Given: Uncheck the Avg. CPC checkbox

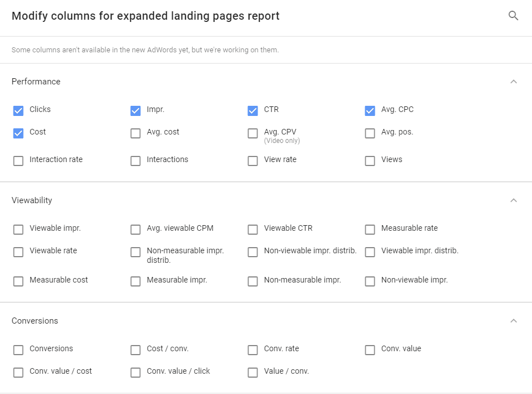Looking at the screenshot, I should pos(370,111).
